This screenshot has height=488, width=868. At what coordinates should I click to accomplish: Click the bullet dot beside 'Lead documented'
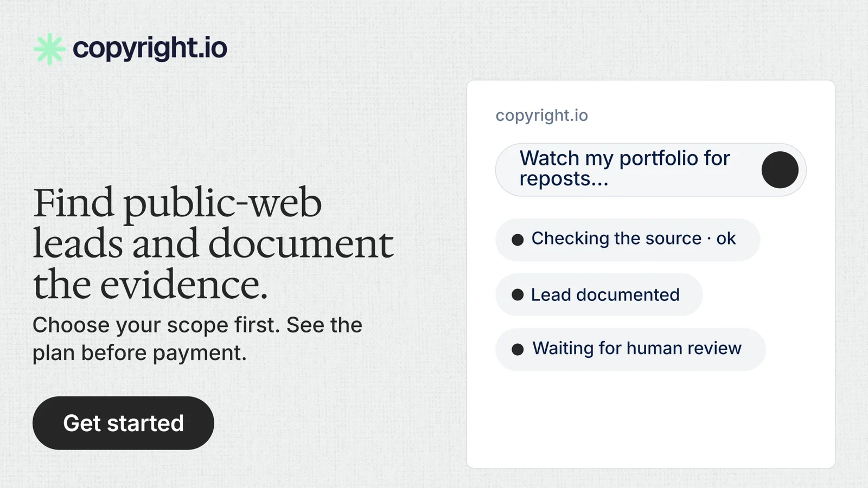tap(518, 295)
